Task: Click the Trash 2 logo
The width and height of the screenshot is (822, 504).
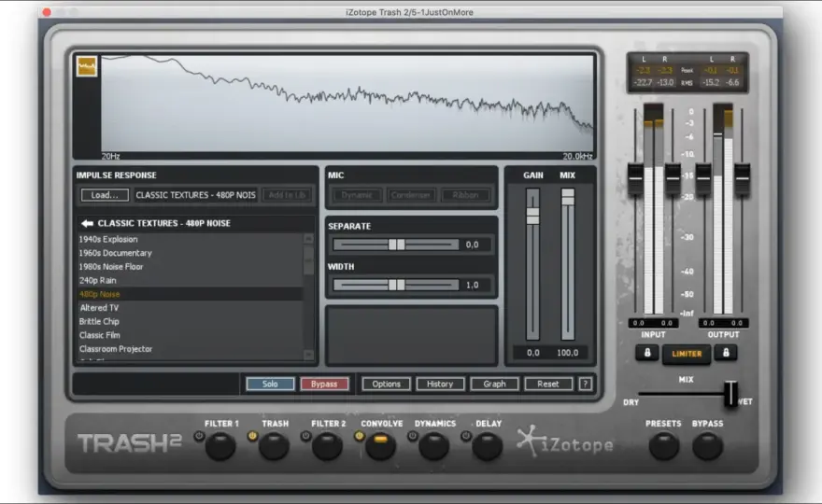Action: pyautogui.click(x=130, y=443)
